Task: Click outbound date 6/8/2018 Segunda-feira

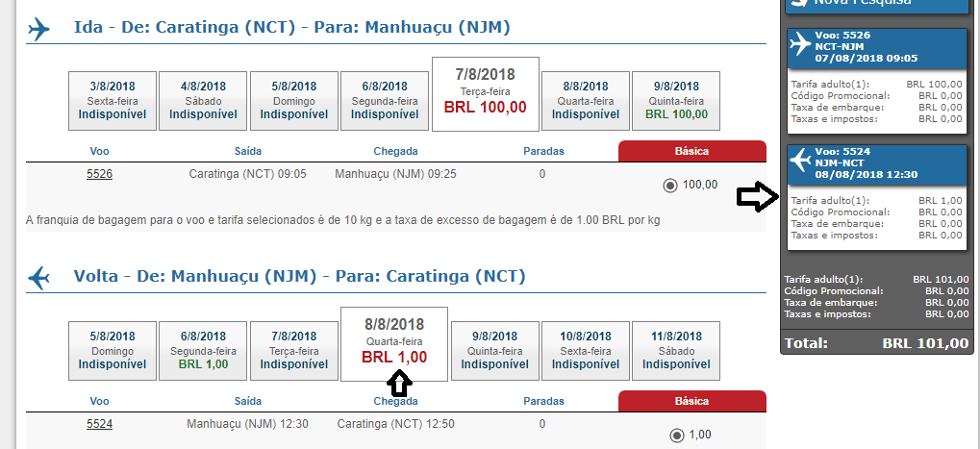Action: [385, 101]
